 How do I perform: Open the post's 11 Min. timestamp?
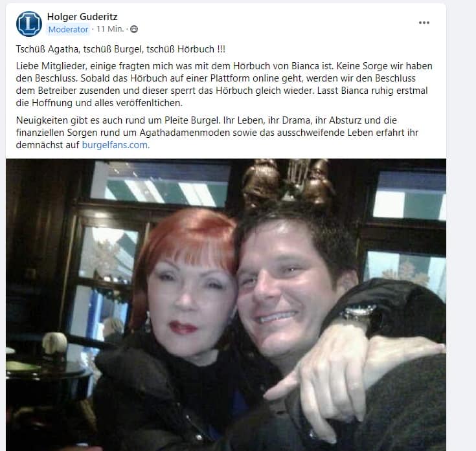click(110, 29)
